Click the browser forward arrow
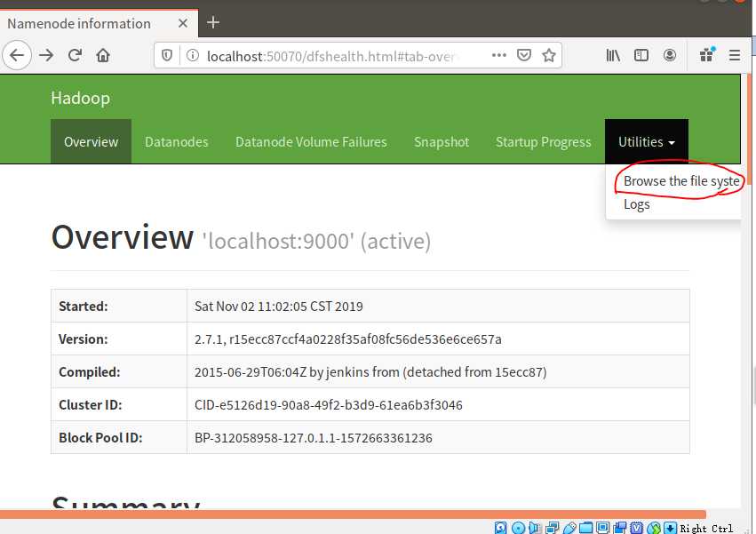Screen dimensions: 756x534 pyautogui.click(x=46, y=55)
